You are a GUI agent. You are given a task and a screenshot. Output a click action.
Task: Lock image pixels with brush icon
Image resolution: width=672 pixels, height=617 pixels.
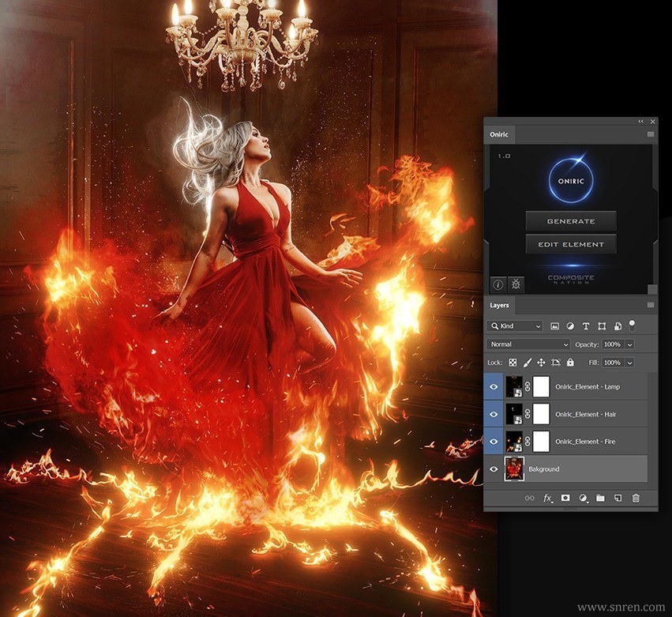(527, 363)
